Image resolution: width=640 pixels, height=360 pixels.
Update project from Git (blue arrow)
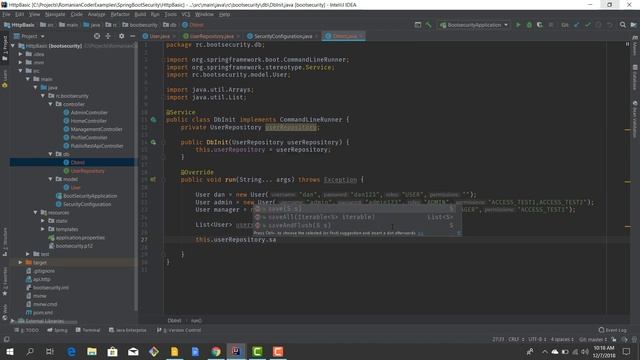(577, 25)
